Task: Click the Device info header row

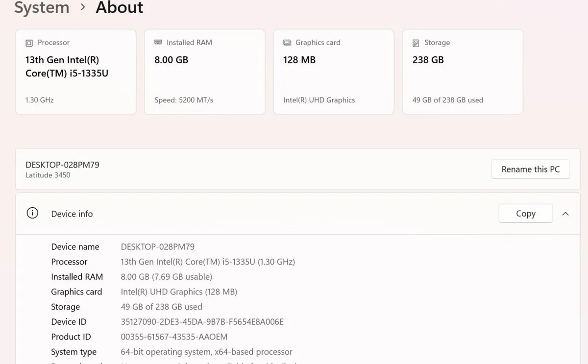Action: pyautogui.click(x=294, y=214)
